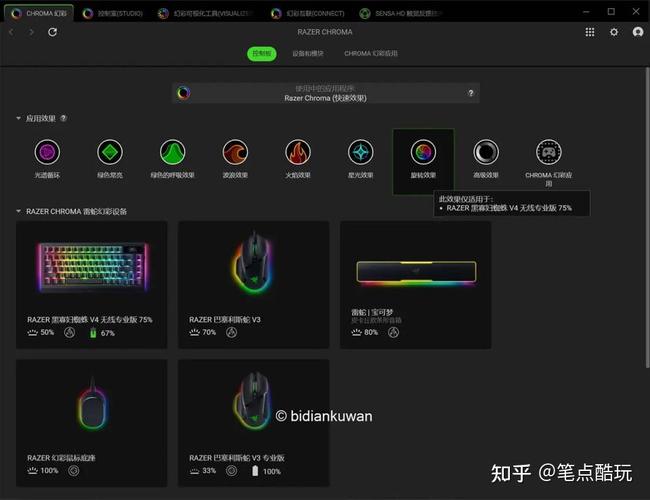This screenshot has width=650, height=500.
Task: Click the 50% brightness value on keyboard card
Action: (47, 333)
